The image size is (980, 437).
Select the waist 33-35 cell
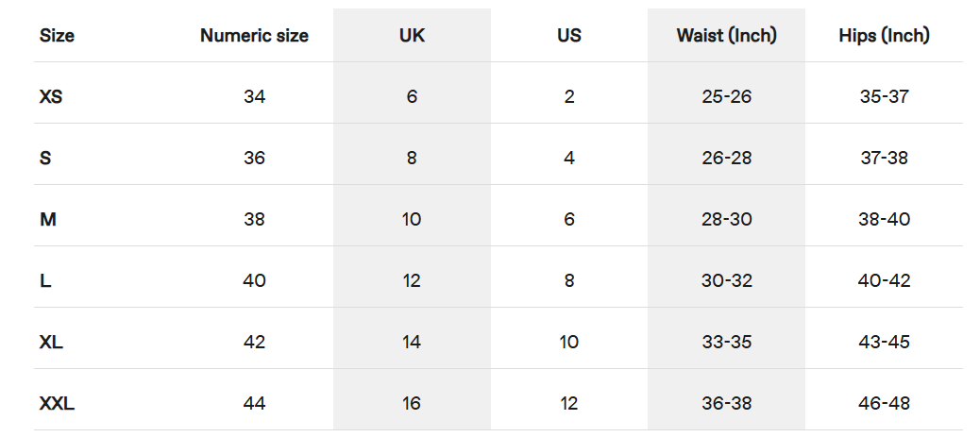tap(726, 342)
